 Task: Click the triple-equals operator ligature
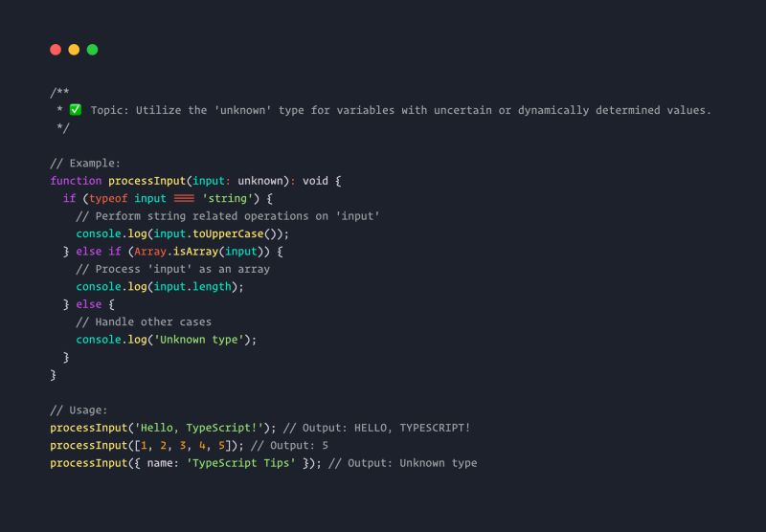[x=184, y=198]
